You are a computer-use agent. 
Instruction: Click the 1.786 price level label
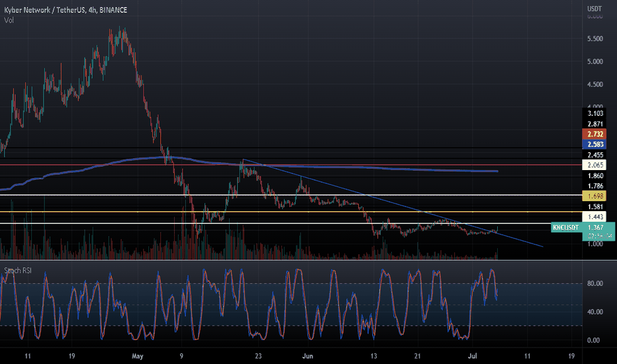594,186
